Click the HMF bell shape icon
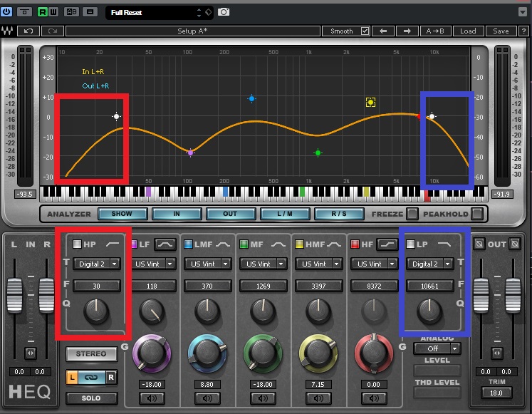This screenshot has width=532, height=414. [x=334, y=244]
